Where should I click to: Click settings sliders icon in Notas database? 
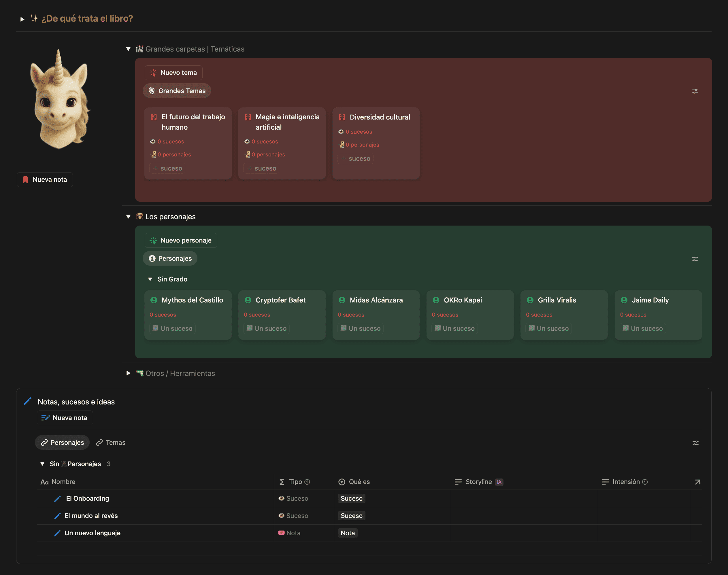pyautogui.click(x=695, y=443)
